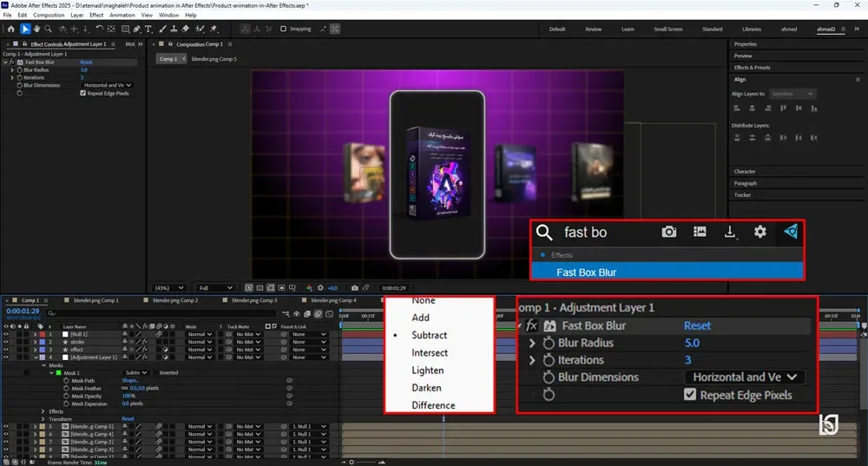Viewport: 868px width, 466px height.
Task: Click the Null 1 red label color swatch
Action: click(42, 334)
